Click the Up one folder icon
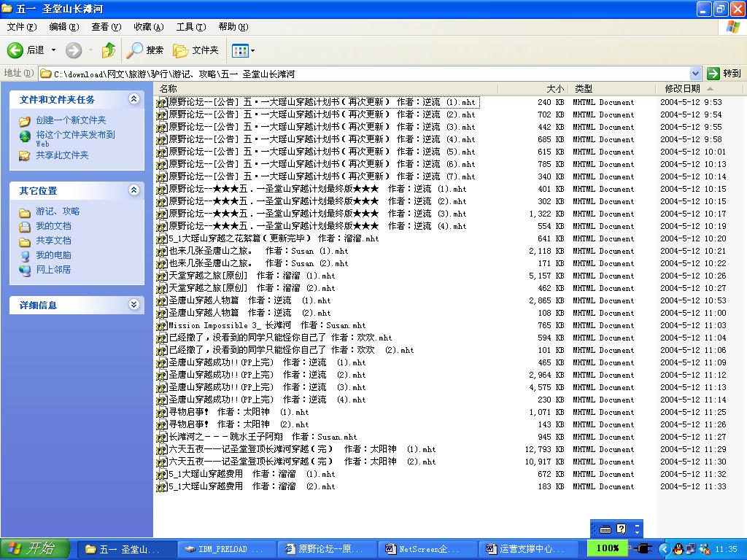This screenshot has height=560, width=747. point(109,50)
